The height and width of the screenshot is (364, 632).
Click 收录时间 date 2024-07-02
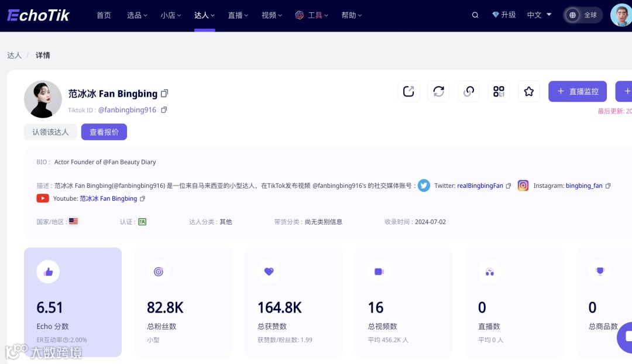tap(431, 222)
